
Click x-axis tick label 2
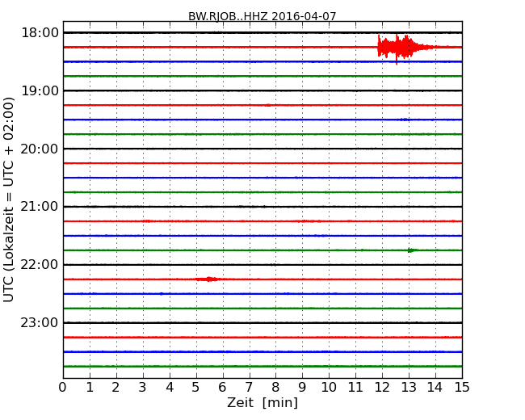point(115,388)
